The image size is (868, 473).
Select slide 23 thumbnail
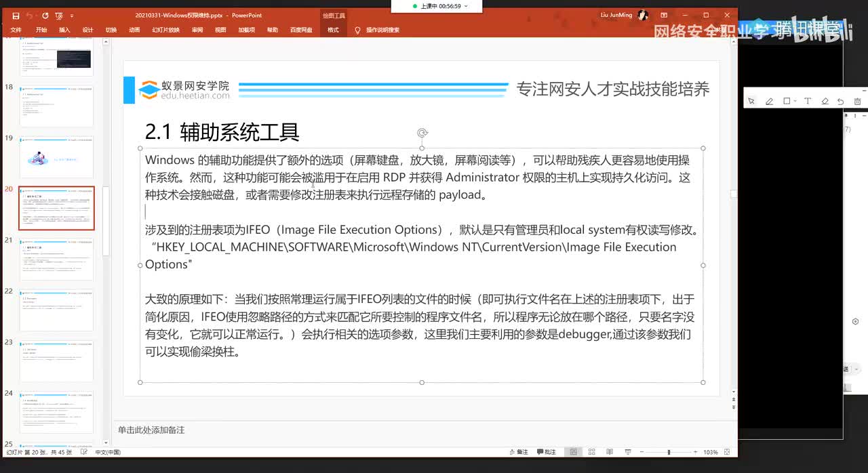click(57, 361)
